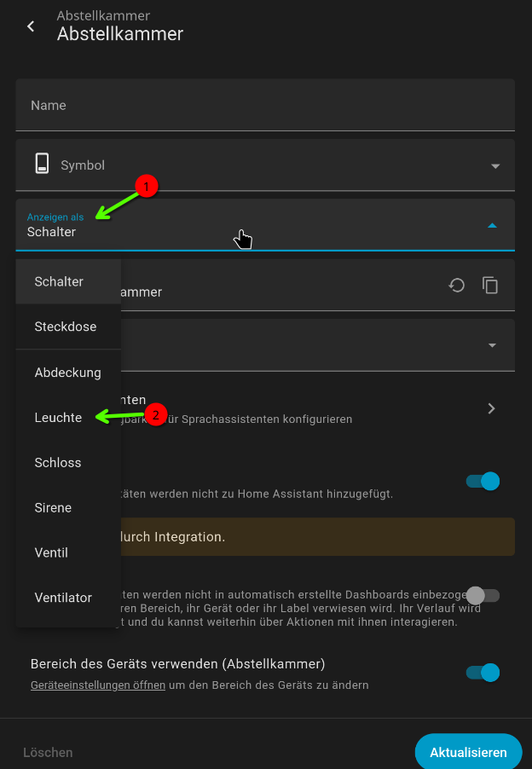
Task: Open the voice assistants chevron arrow
Action: point(491,408)
